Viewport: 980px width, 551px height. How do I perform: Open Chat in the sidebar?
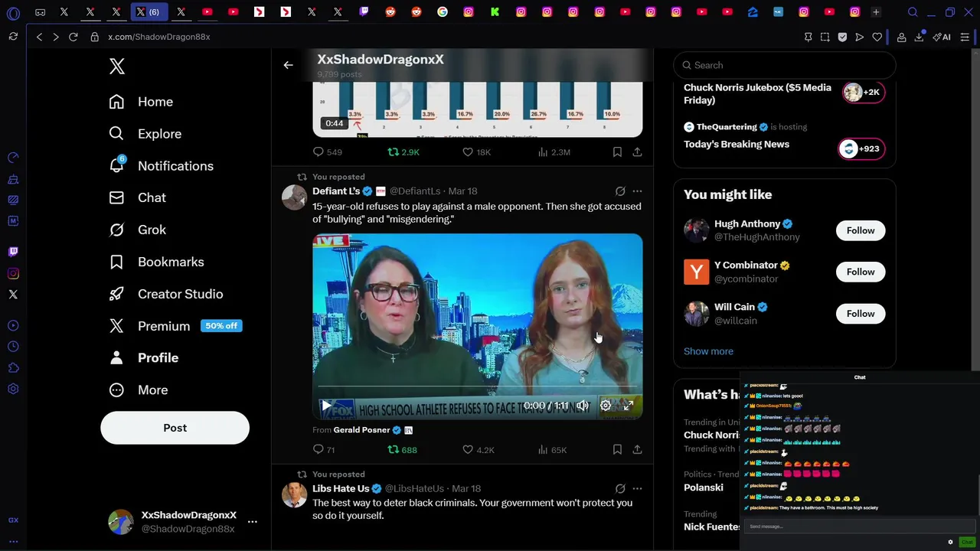(x=138, y=197)
